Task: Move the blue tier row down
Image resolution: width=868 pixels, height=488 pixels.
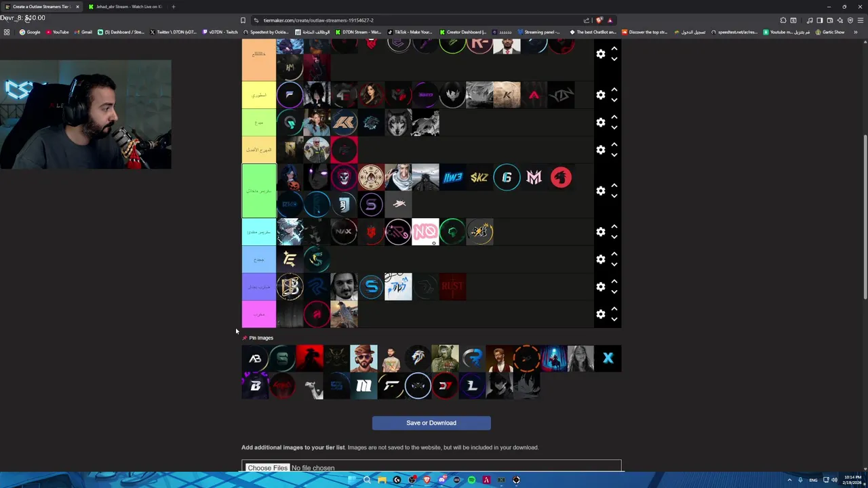Action: click(614, 264)
